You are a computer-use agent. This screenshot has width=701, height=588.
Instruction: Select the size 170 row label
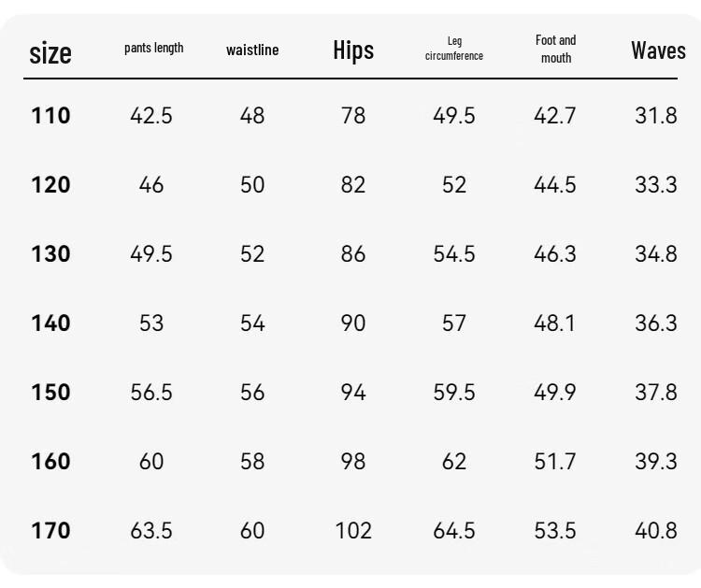coord(50,530)
